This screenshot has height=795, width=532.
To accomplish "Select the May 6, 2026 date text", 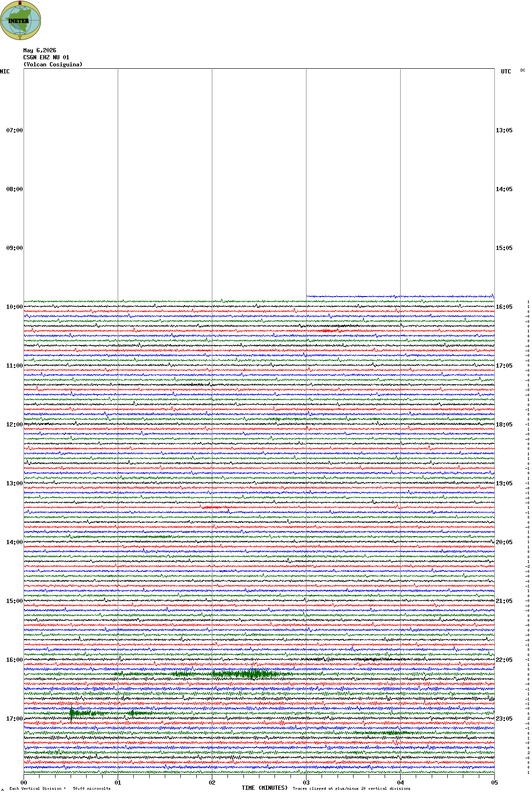I will (40, 50).
